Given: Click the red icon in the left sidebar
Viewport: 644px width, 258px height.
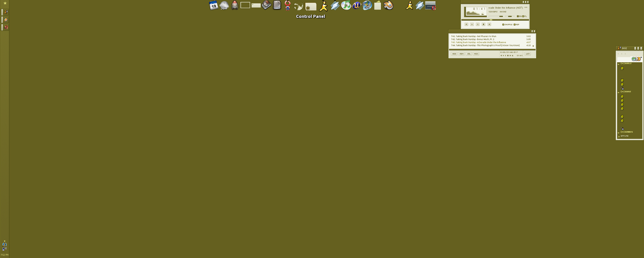Looking at the screenshot, I should [6, 27].
